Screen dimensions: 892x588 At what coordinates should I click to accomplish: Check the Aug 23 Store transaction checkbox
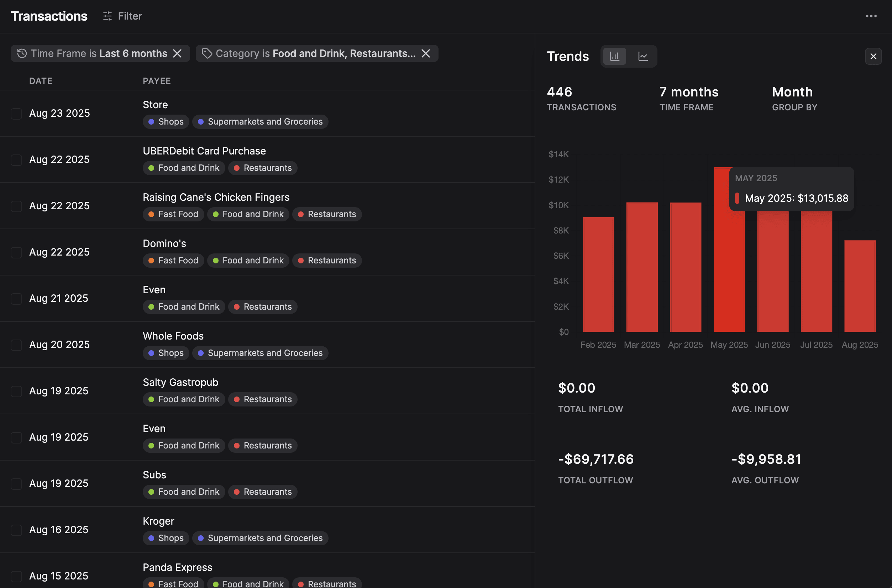pos(16,114)
